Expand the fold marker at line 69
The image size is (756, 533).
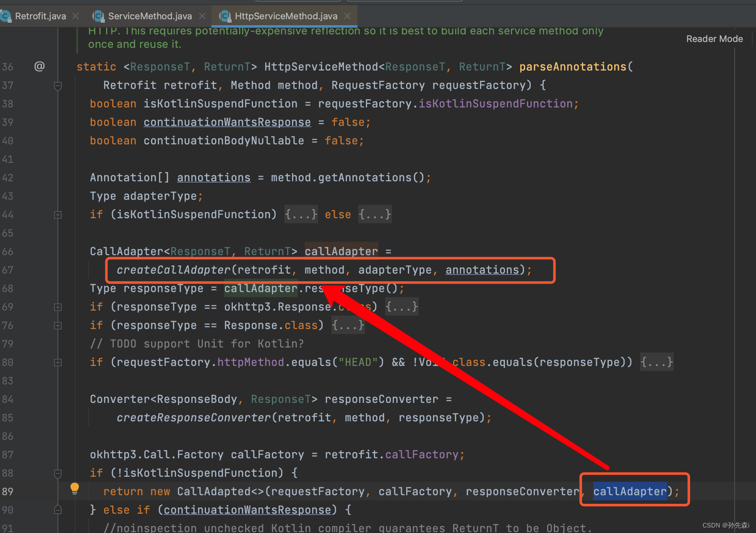tap(58, 307)
